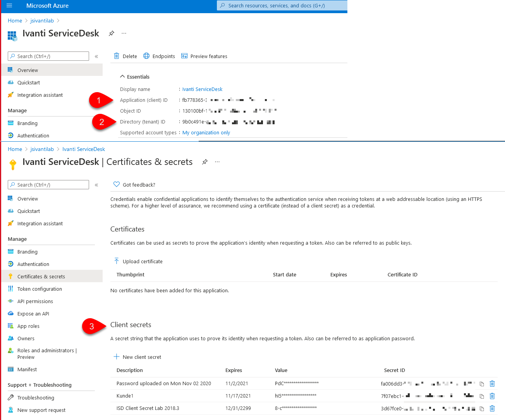The width and height of the screenshot is (505, 420).
Task: Open the Azure portal hamburger menu
Action: click(9, 6)
